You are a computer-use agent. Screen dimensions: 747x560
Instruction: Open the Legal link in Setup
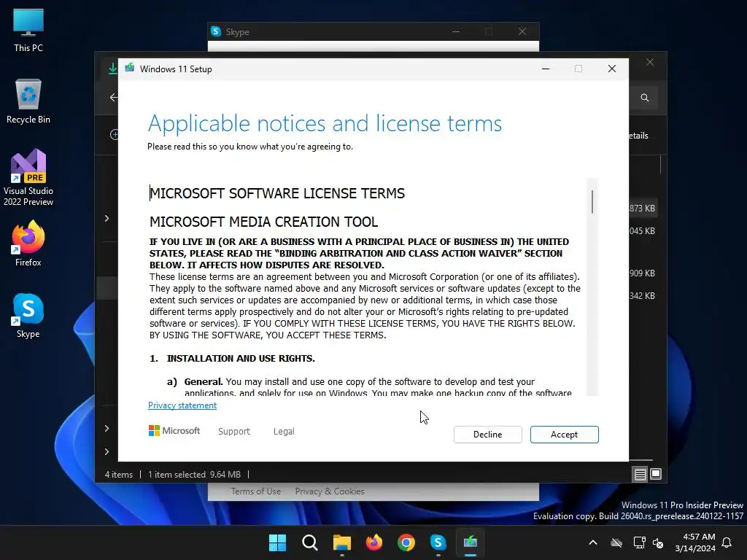click(x=284, y=432)
